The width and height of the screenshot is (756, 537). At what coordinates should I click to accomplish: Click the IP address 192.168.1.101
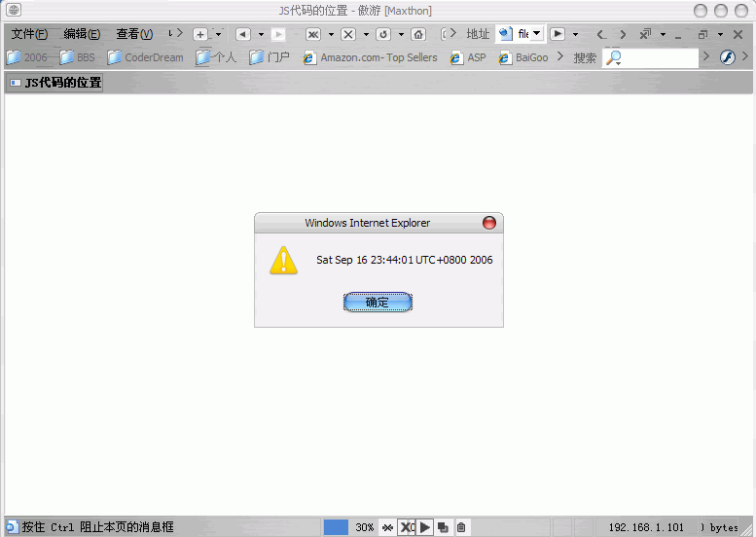click(646, 527)
